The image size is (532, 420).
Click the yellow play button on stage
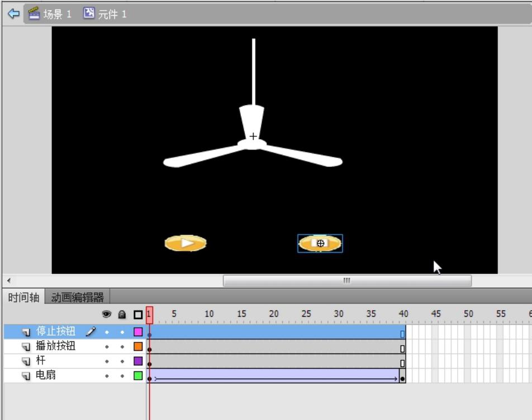click(186, 243)
